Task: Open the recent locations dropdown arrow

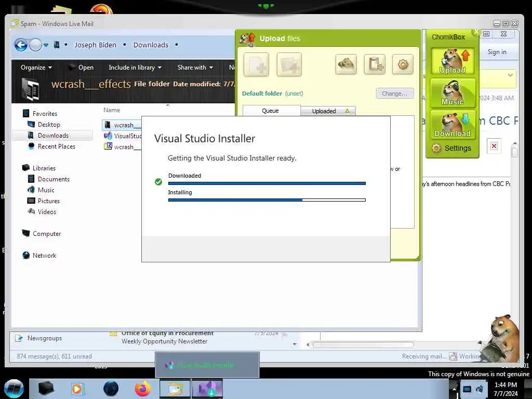Action: (46, 45)
